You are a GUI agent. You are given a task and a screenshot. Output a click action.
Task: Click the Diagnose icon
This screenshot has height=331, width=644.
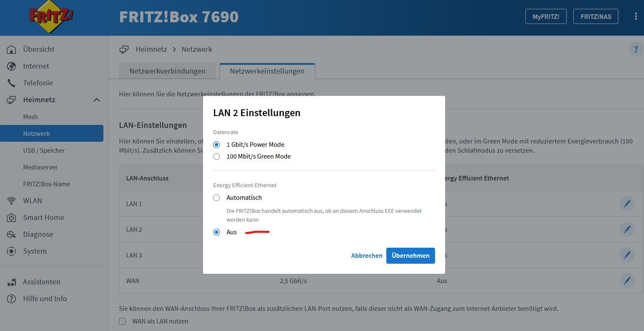coord(11,235)
